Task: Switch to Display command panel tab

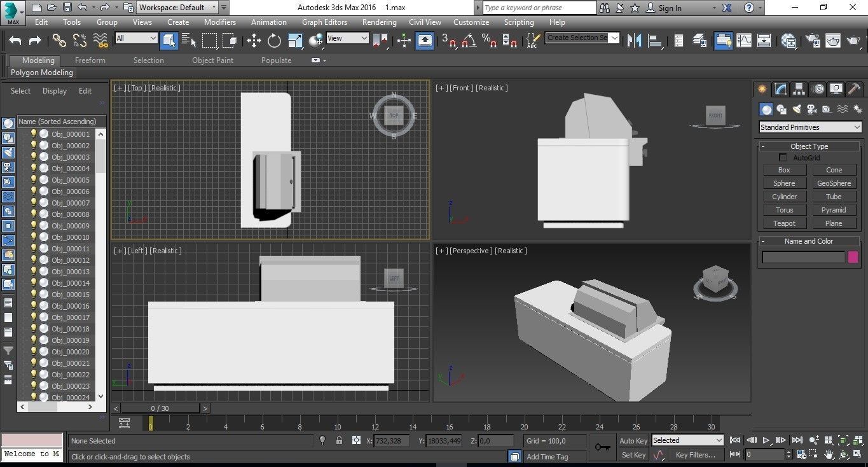Action: coord(837,89)
